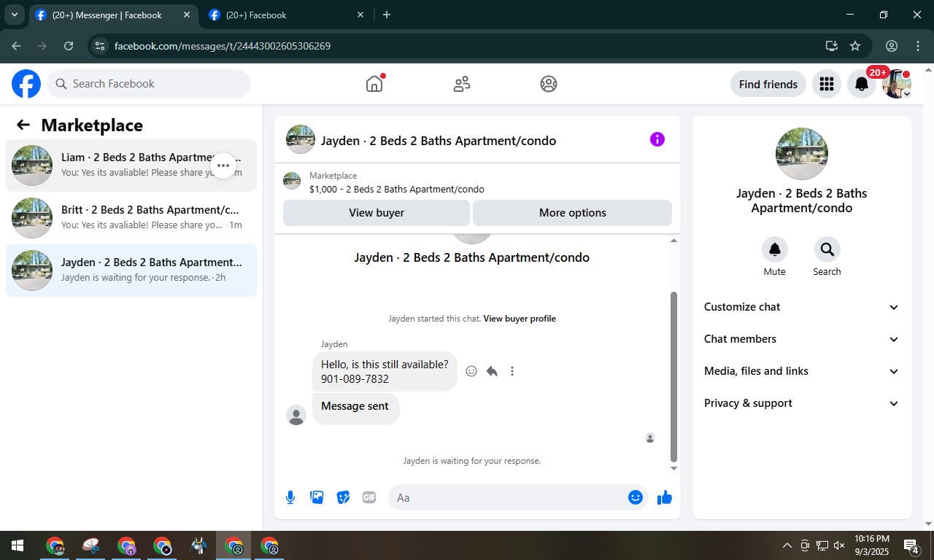Open Windows notification center
This screenshot has width=934, height=560.
(x=911, y=545)
